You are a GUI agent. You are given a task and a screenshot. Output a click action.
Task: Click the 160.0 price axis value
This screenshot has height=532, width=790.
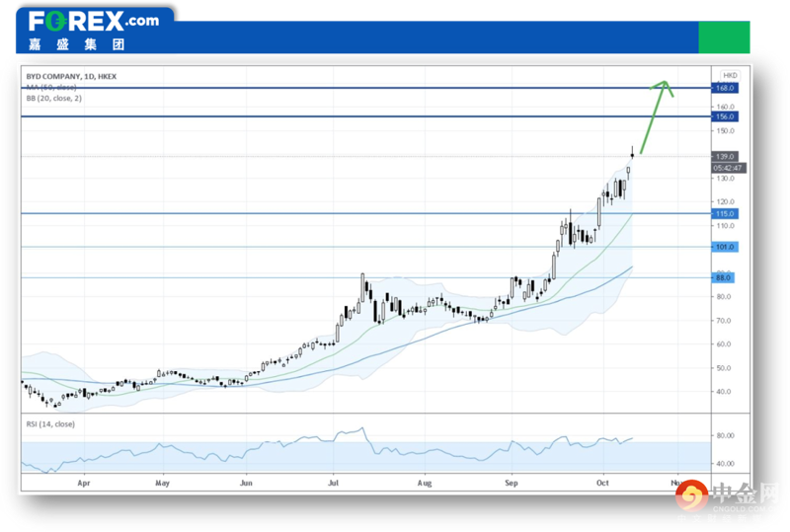[726, 107]
